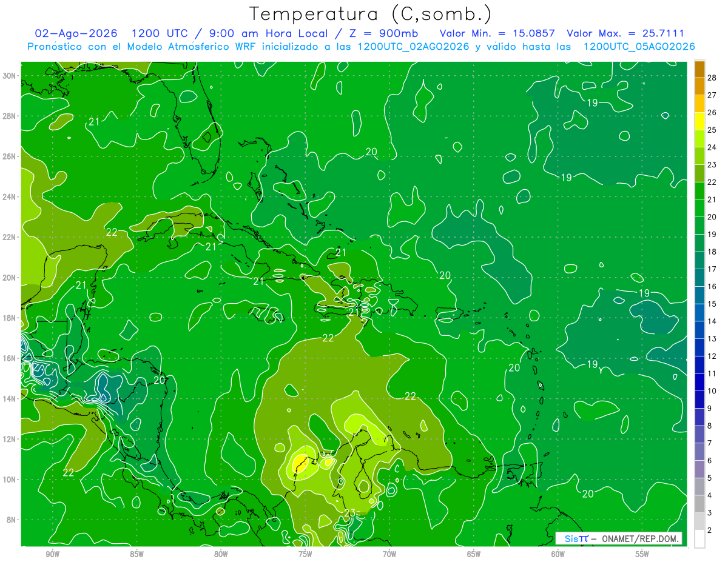Click the 22N latitude axis label
The width and height of the screenshot is (728, 562).
tap(10, 237)
